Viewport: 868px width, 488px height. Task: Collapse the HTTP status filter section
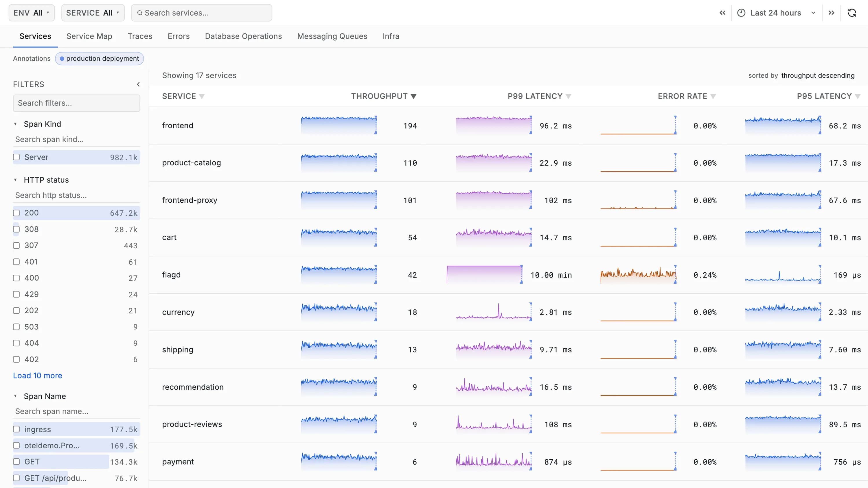(x=15, y=180)
